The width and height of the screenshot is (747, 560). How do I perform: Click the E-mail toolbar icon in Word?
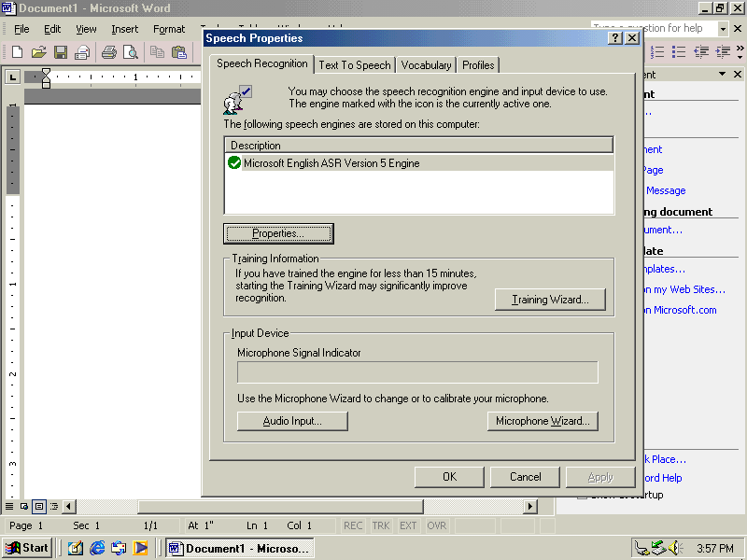tap(82, 52)
